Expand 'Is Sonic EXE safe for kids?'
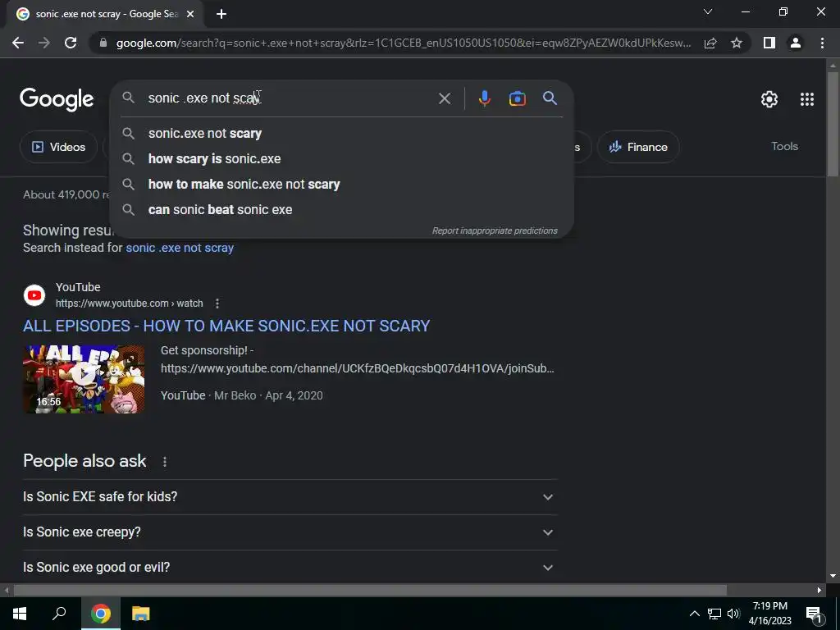Screen dimensions: 840x630 pyautogui.click(x=290, y=496)
